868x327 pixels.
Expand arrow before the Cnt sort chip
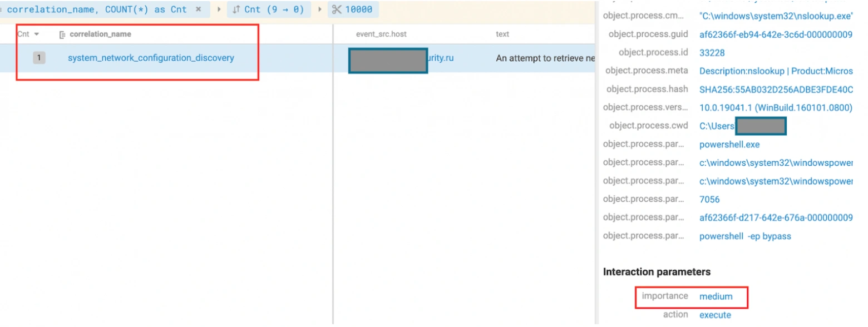(219, 9)
